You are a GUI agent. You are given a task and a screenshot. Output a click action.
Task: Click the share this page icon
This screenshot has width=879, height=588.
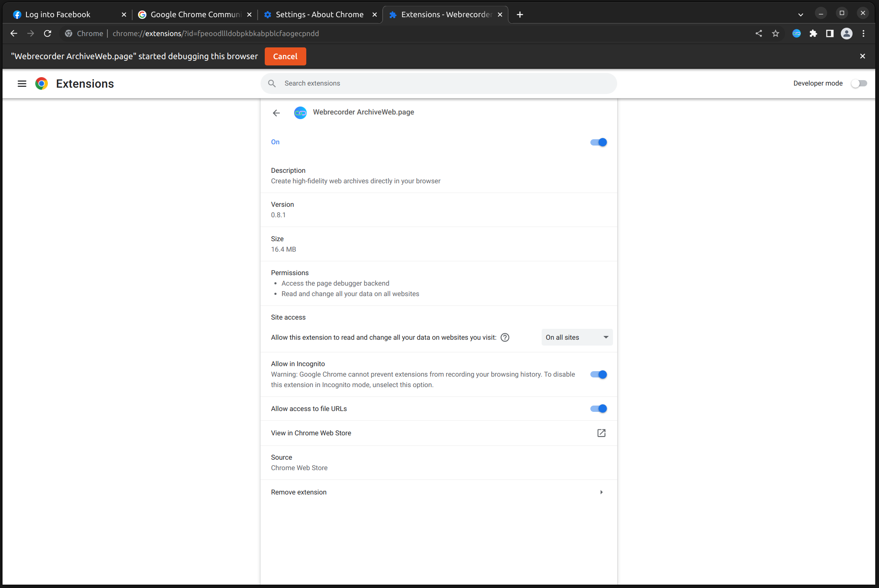click(759, 34)
